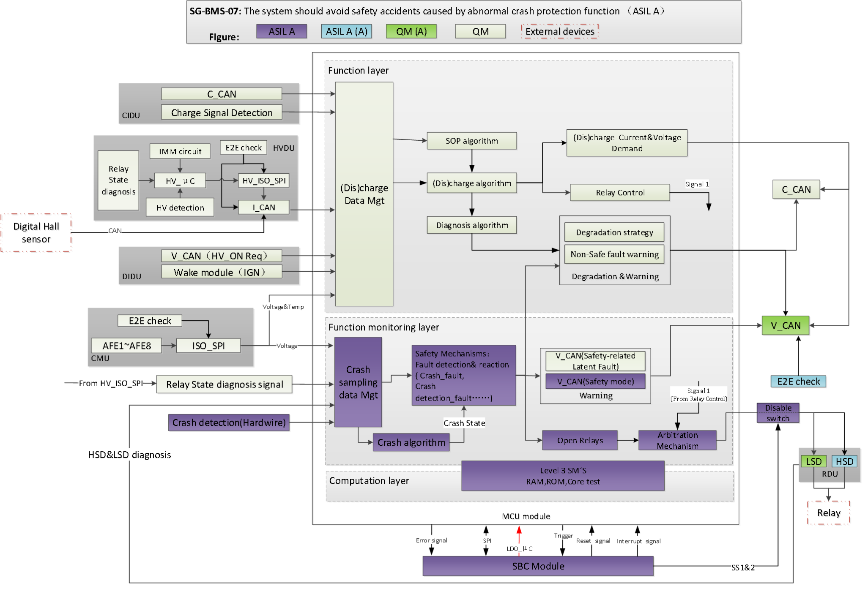Click the SOP algorithm block
Image resolution: width=868 pixels, height=589 pixels.
471,141
